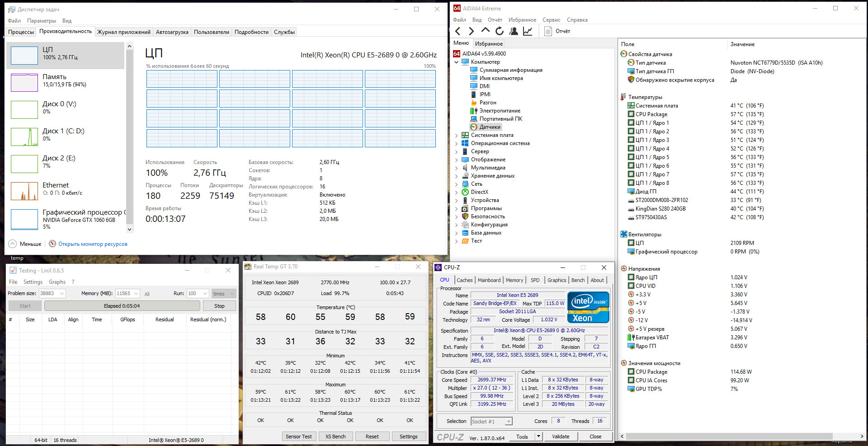The height and width of the screenshot is (446, 868).
Task: Click the Сеть network icon
Action: coord(465,184)
